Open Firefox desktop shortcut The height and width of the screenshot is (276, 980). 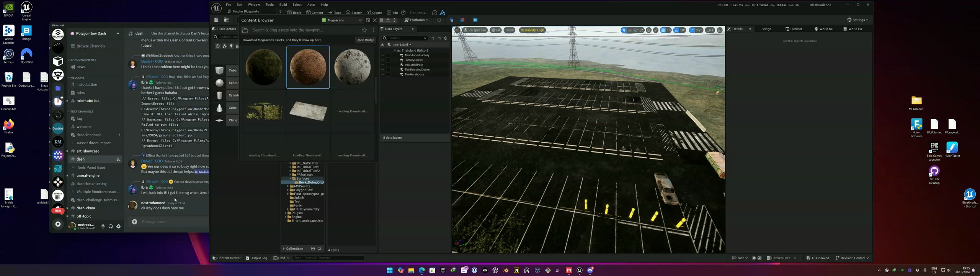(x=8, y=127)
